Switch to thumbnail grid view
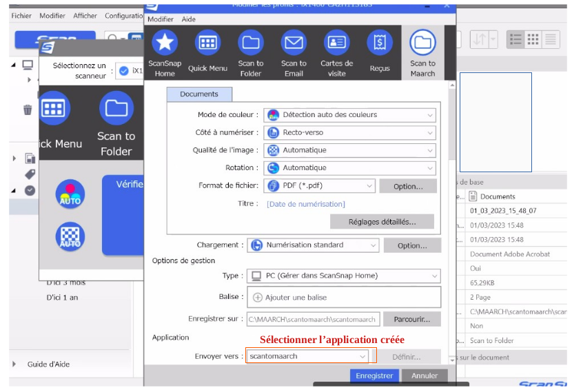 tap(533, 39)
